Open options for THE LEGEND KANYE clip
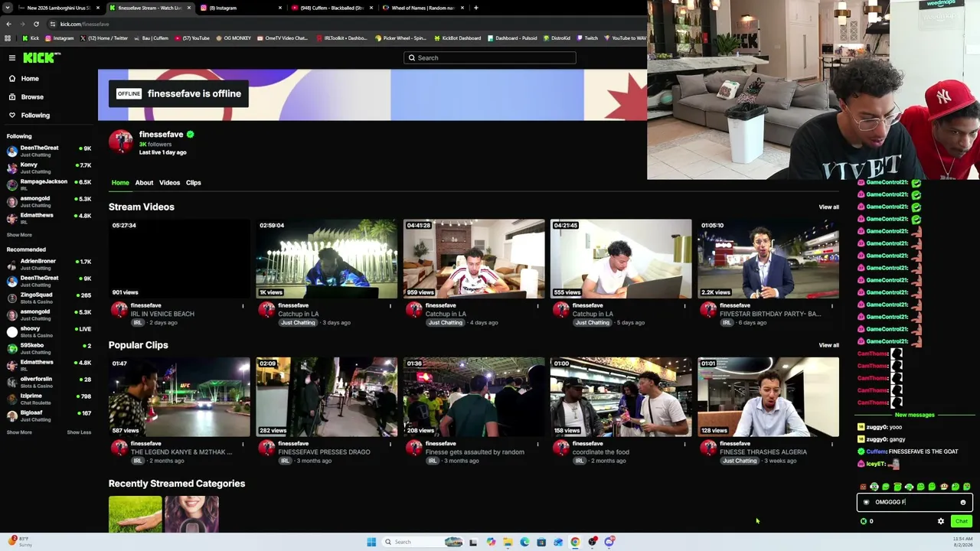 click(x=243, y=444)
